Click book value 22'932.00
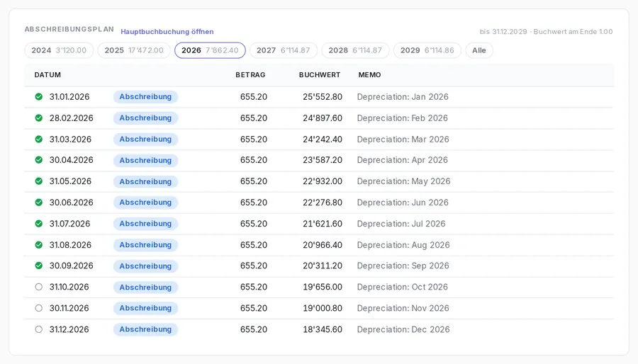The image size is (638, 364). pos(323,181)
